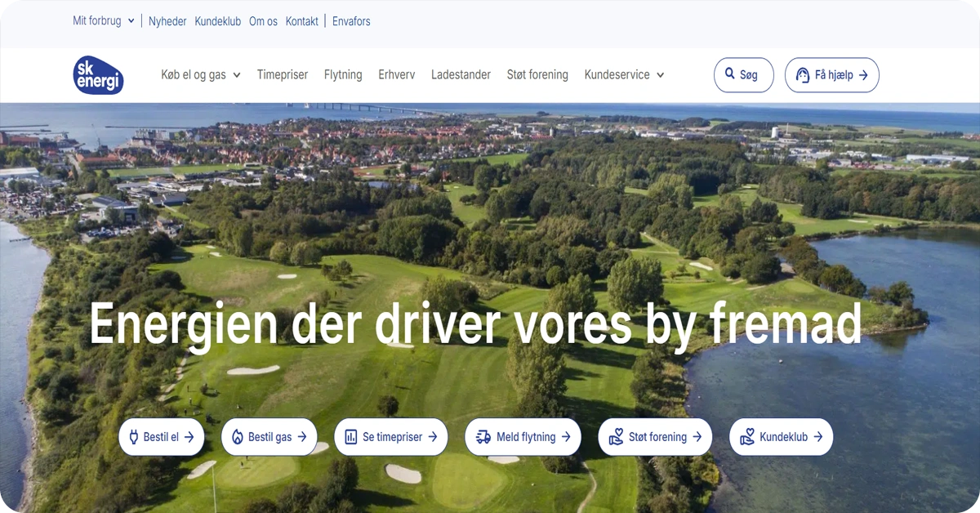Viewport: 980px width, 513px height.
Task: Visit the Envafors link
Action: point(351,21)
